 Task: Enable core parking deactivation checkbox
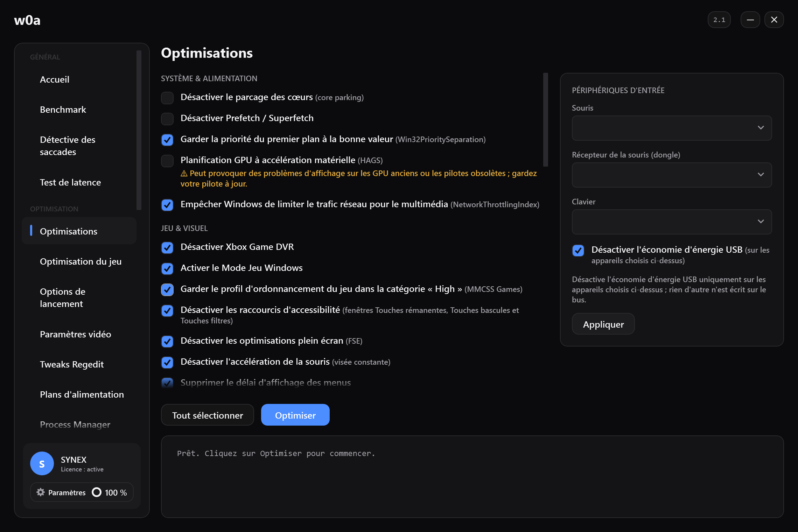167,98
